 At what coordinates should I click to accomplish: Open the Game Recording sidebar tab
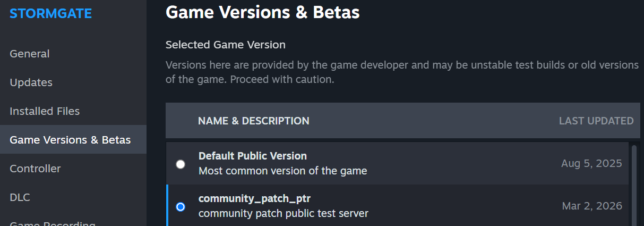point(53,223)
